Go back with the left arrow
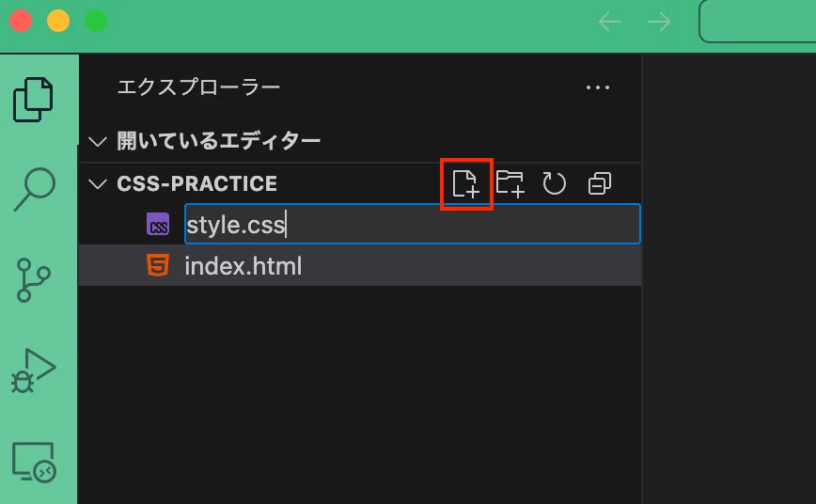Image resolution: width=816 pixels, height=504 pixels. coord(610,22)
